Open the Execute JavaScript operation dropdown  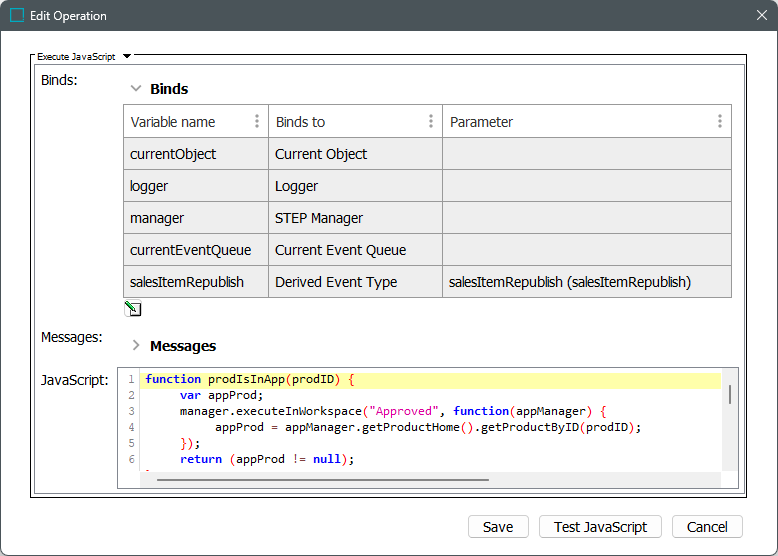[x=126, y=57]
